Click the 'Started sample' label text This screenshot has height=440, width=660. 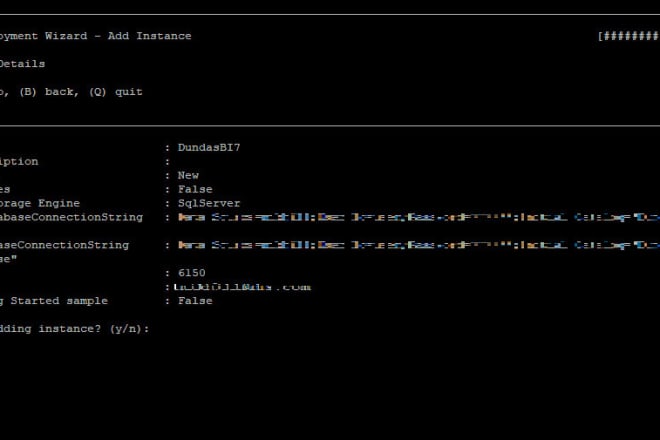click(x=59, y=301)
